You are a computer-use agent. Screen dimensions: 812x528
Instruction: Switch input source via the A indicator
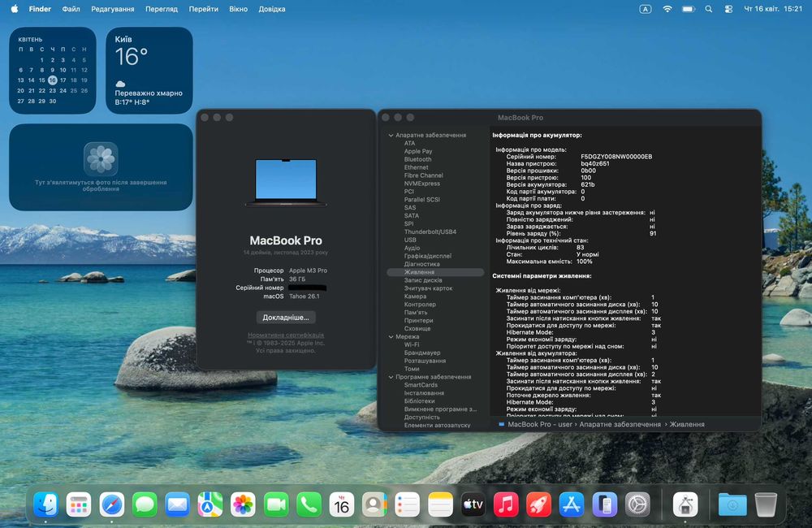pyautogui.click(x=646, y=9)
